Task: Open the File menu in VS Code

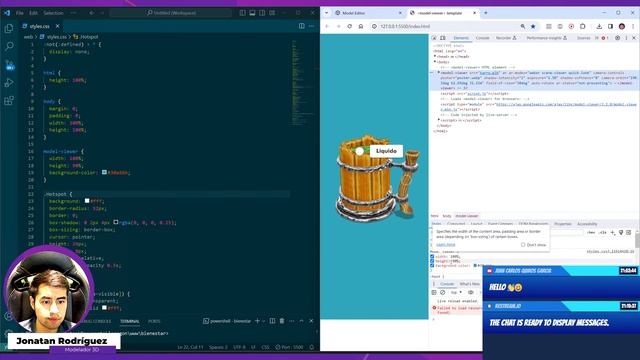Action: (x=20, y=13)
